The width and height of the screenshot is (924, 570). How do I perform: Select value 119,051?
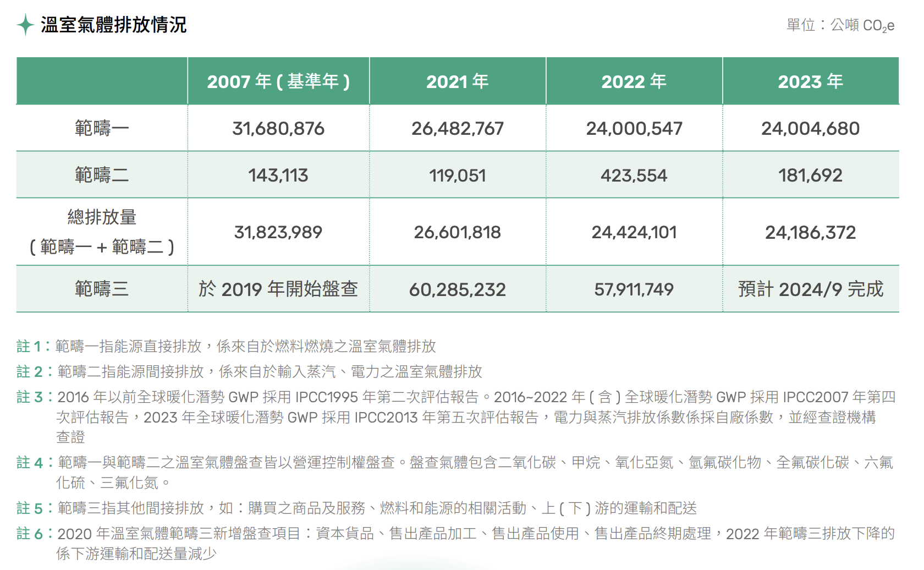pyautogui.click(x=458, y=176)
